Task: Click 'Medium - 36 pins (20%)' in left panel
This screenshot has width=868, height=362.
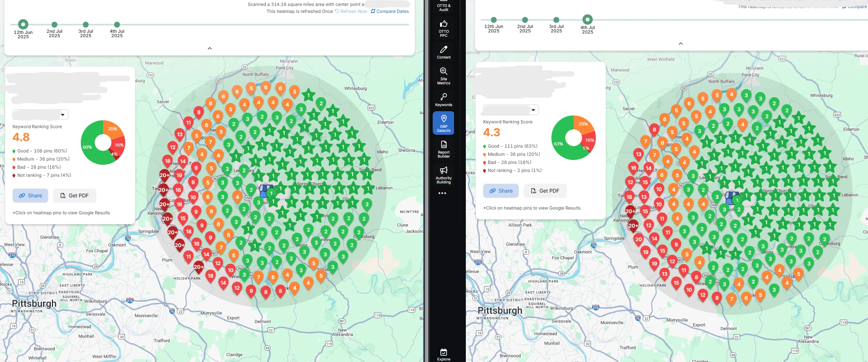Action: 43,159
